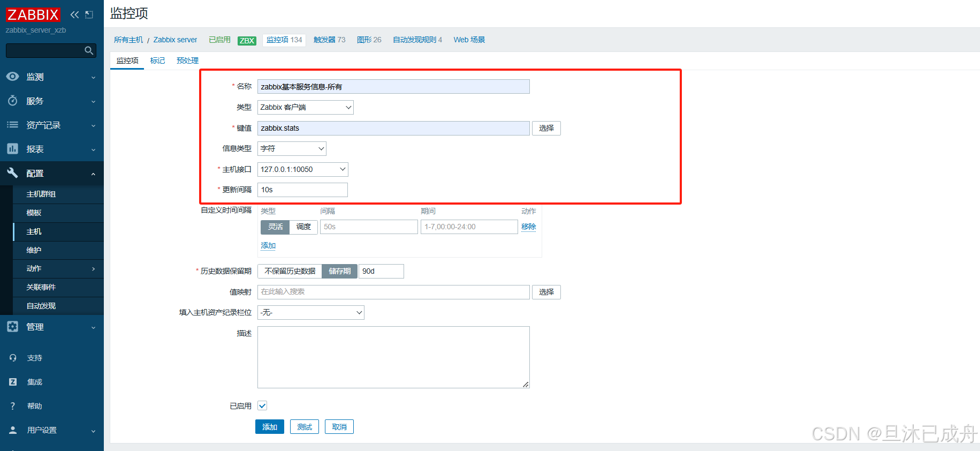This screenshot has width=980, height=451.
Task: Expand the 动作 submenu arrow
Action: tap(93, 269)
